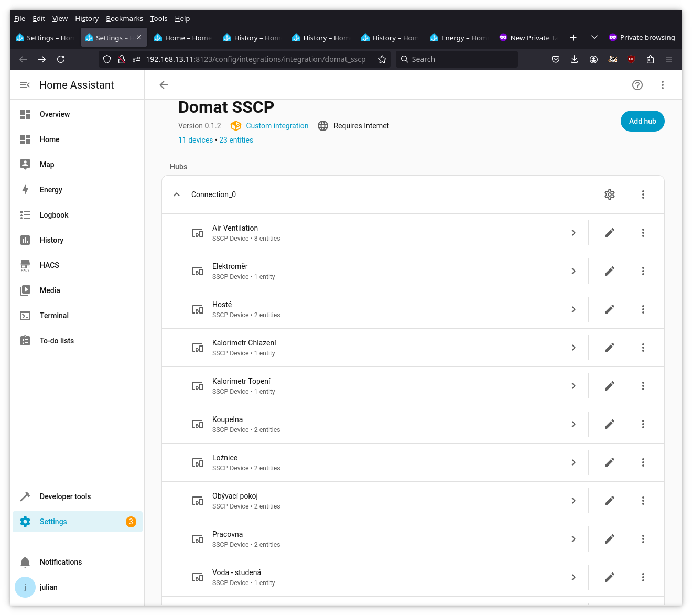Edit the Air Ventilation device name
This screenshot has height=616, width=692.
pos(610,233)
